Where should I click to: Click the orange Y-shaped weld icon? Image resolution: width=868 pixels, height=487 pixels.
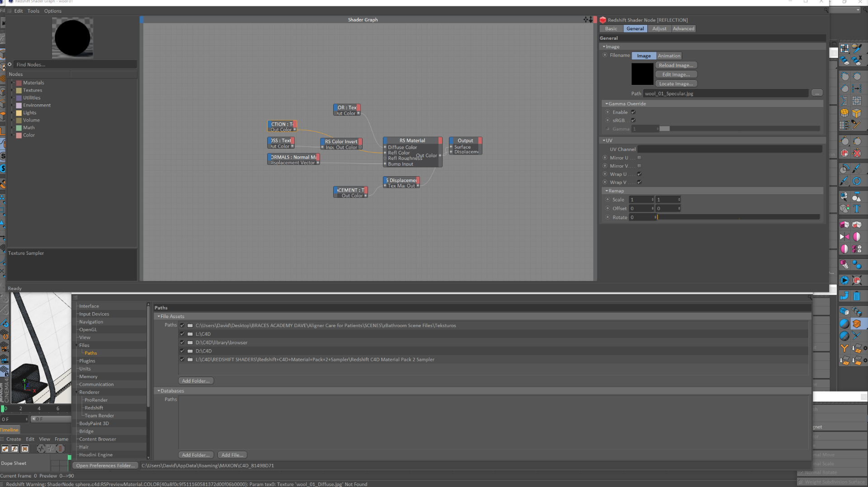(844, 348)
